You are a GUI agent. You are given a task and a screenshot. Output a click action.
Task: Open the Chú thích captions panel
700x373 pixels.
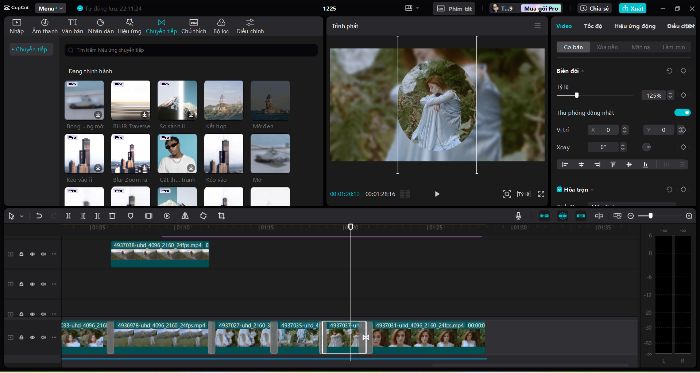pyautogui.click(x=194, y=26)
